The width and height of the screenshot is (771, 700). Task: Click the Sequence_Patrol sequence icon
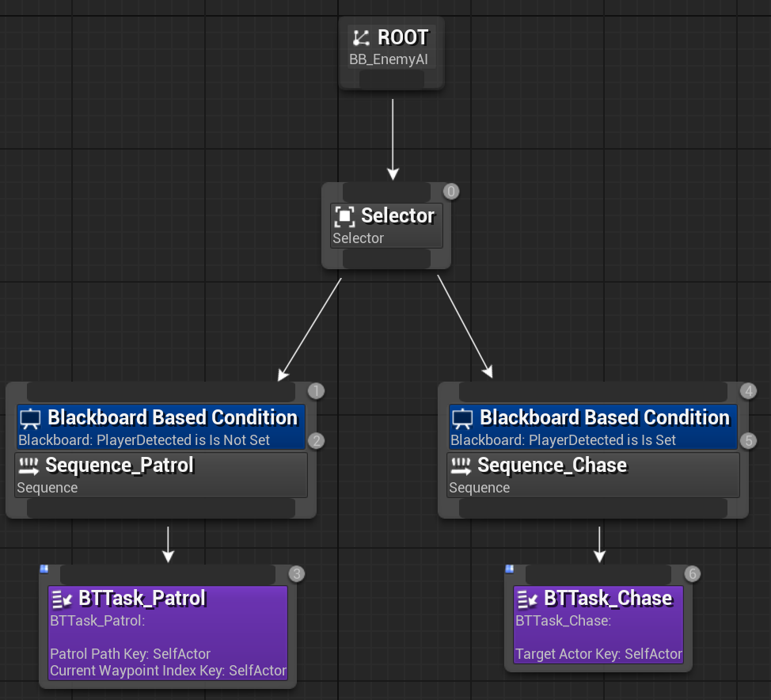(28, 466)
